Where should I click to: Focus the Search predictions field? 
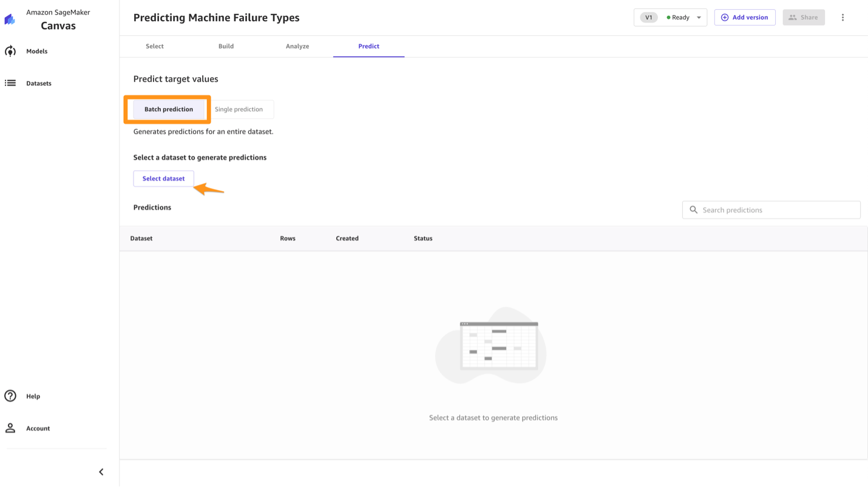coord(771,210)
